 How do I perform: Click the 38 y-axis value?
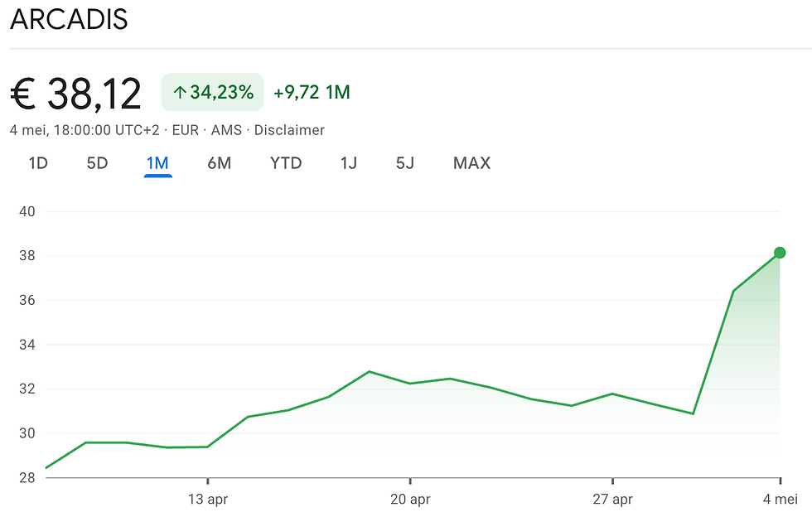pyautogui.click(x=27, y=256)
